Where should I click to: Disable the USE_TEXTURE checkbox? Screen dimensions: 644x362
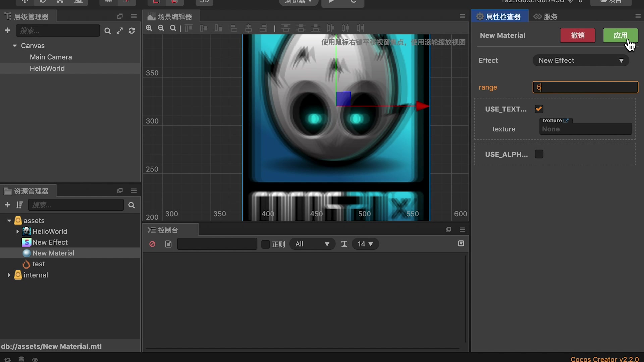point(539,109)
